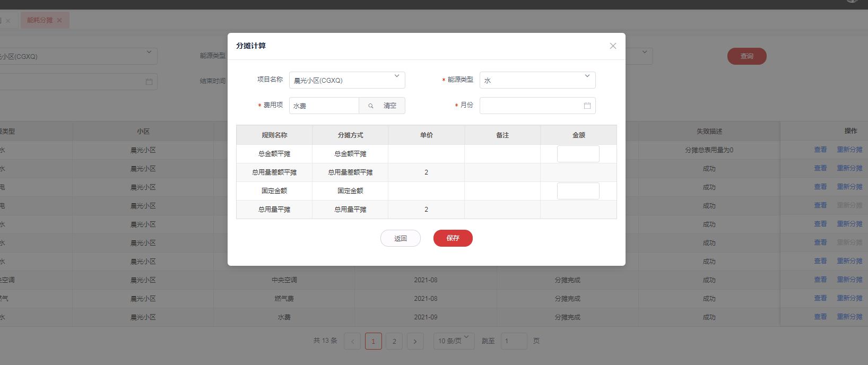868x365 pixels.
Task: Click the previous page arrow icon
Action: 352,341
